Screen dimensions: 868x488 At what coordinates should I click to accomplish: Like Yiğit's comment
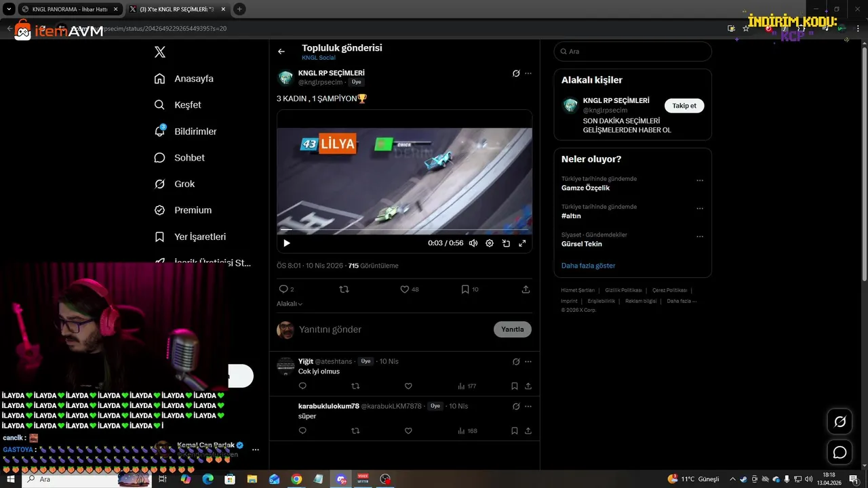tap(408, 386)
